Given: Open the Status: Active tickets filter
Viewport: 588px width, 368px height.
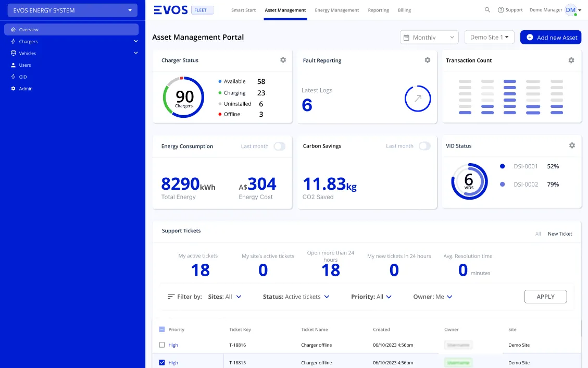Looking at the screenshot, I should 296,297.
